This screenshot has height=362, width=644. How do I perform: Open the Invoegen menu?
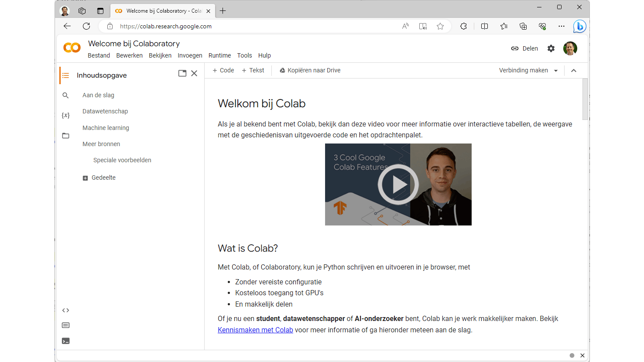190,55
